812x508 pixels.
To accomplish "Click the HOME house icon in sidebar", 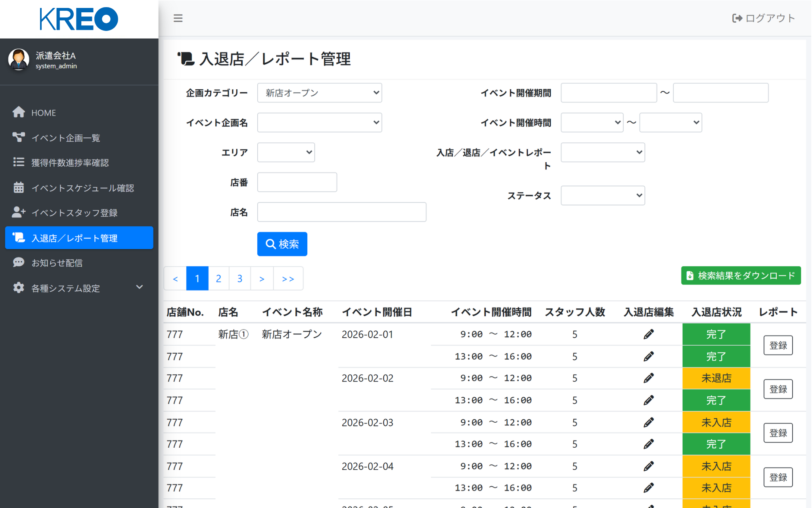I will click(x=19, y=112).
